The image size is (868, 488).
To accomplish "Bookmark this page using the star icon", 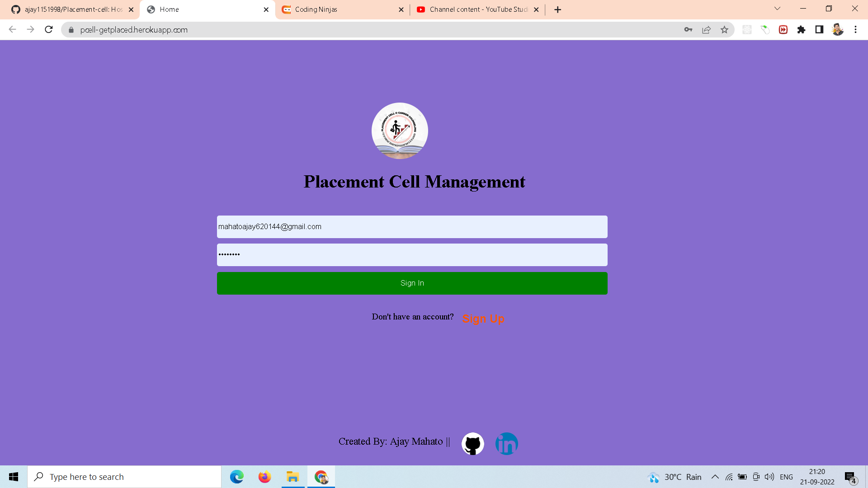I will point(725,29).
